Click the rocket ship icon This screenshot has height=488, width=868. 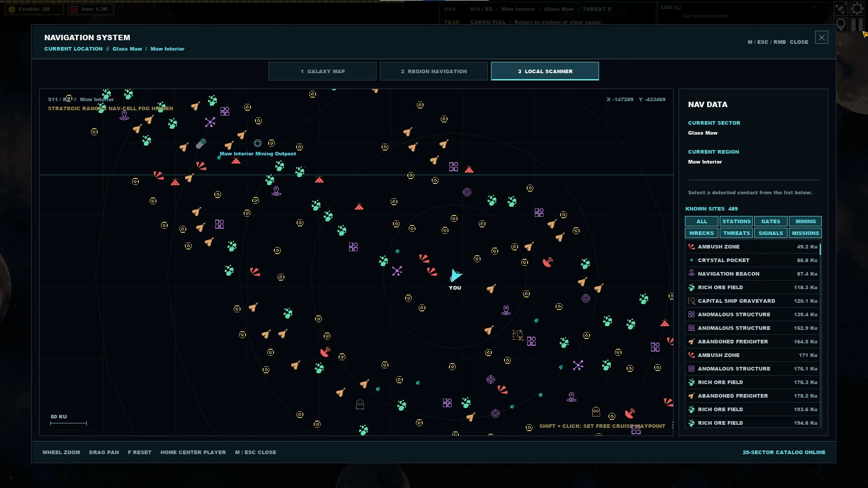tap(840, 9)
